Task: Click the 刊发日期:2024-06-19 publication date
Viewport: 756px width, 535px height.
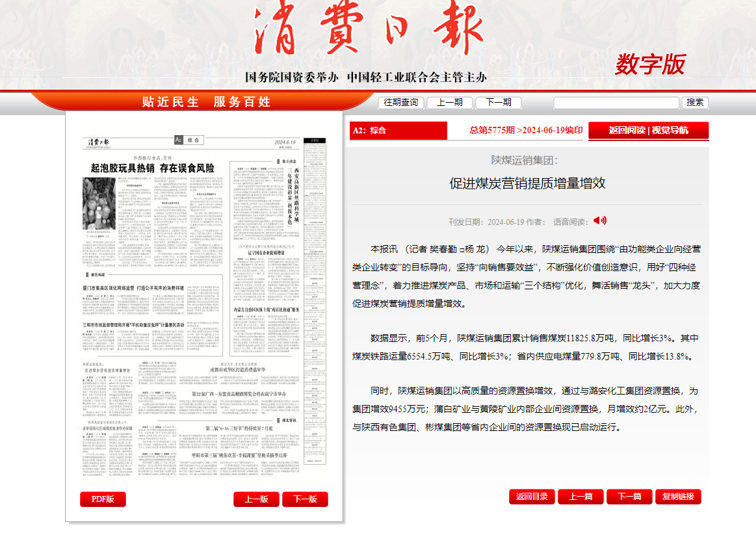Action: pos(486,222)
